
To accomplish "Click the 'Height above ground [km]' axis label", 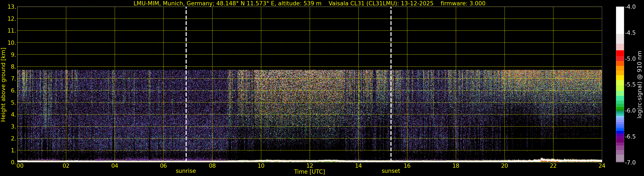I will tap(3, 85).
